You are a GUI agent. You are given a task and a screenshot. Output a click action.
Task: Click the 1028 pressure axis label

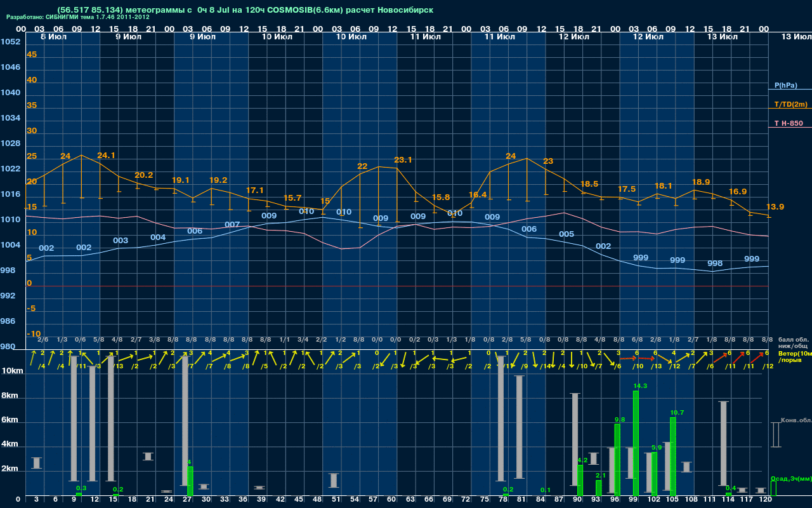click(x=10, y=144)
